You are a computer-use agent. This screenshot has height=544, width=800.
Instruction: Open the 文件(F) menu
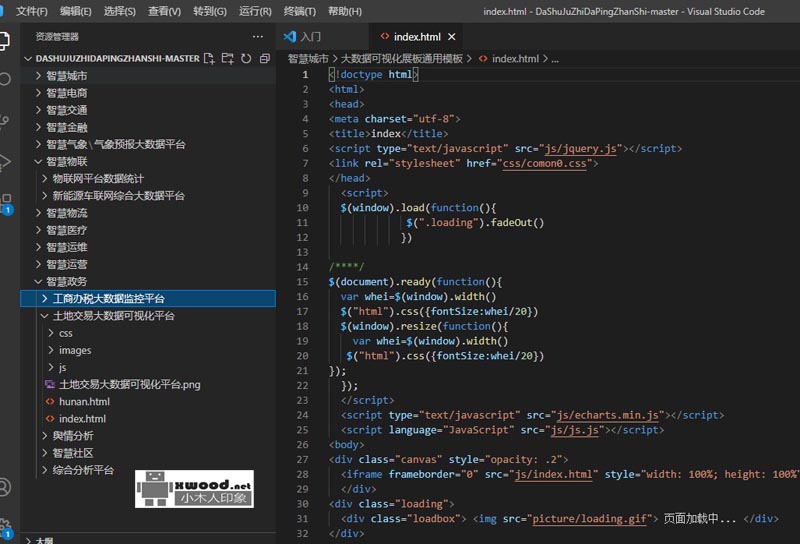[32, 11]
